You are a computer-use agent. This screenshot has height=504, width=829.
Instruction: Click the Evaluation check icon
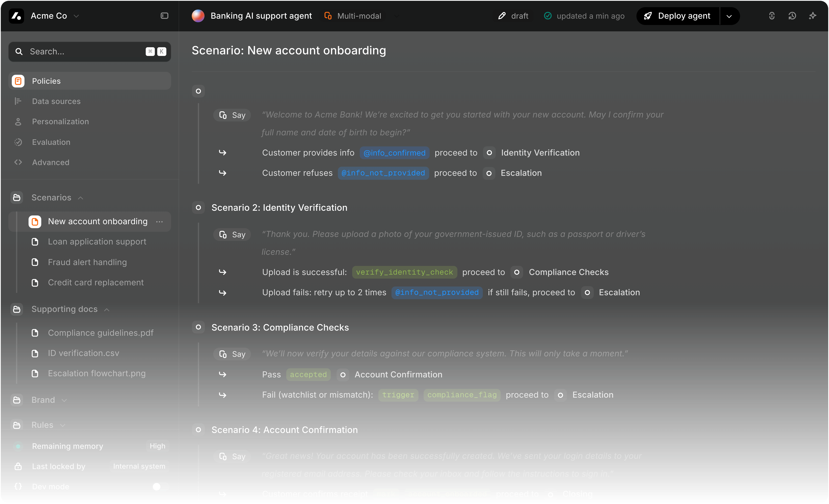pyautogui.click(x=18, y=142)
